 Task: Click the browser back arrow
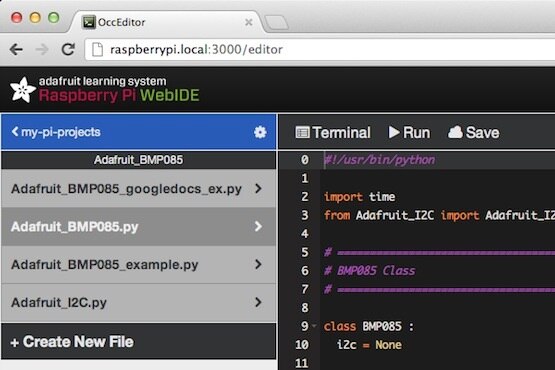tap(16, 50)
